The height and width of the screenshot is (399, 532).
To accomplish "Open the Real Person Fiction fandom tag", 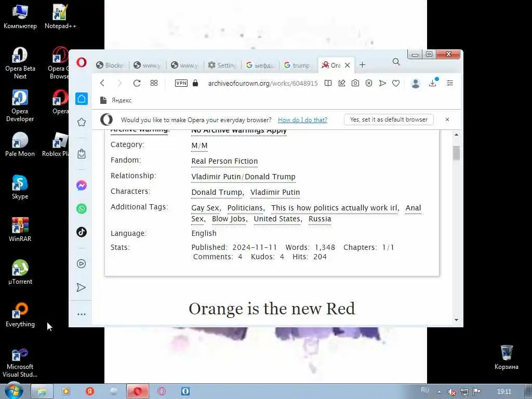I will [224, 161].
